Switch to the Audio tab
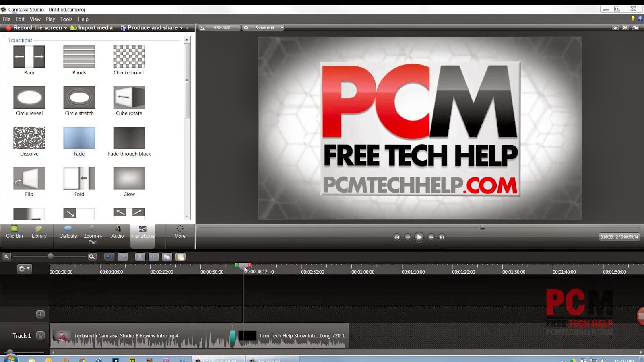The width and height of the screenshot is (644, 362). 118,232
